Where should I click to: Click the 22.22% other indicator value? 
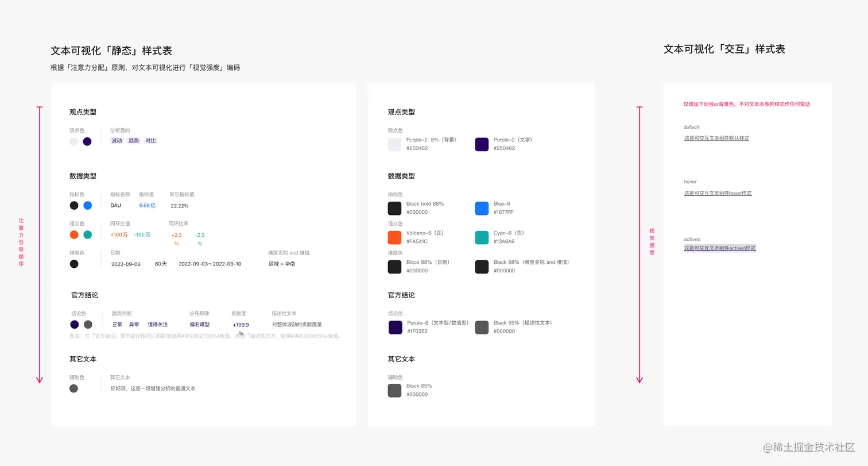[x=180, y=206]
